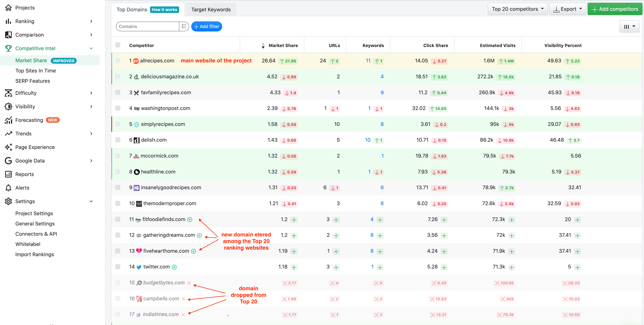Click the Page Experience sparkle icon
644x325 pixels.
8,147
